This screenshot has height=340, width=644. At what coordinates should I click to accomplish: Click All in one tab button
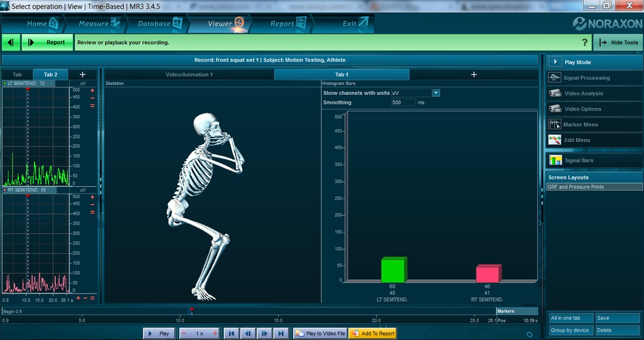(571, 318)
